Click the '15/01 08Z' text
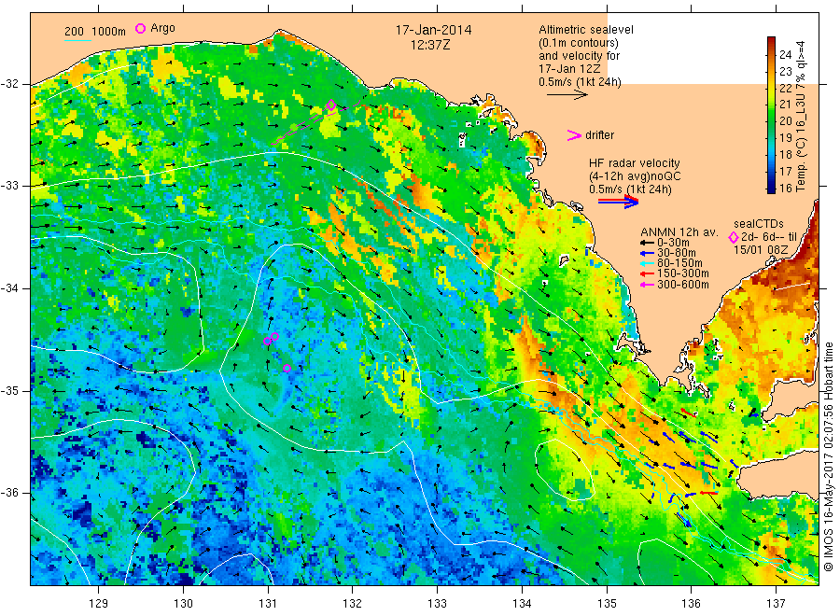The height and width of the screenshot is (616, 840). click(x=760, y=249)
